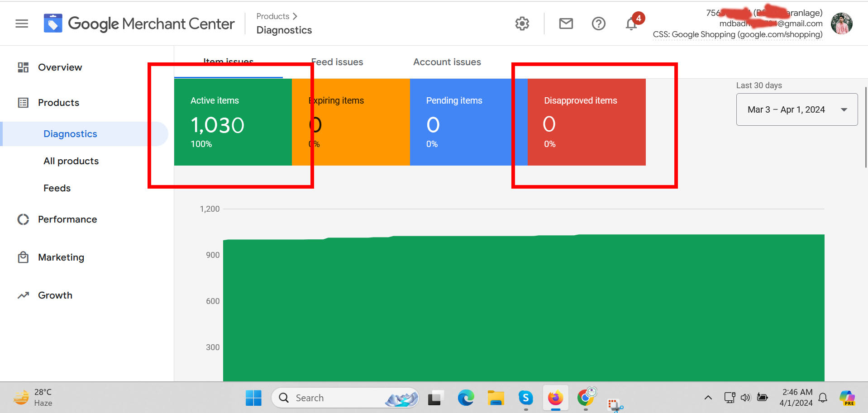The height and width of the screenshot is (413, 868).
Task: Switch to Account issues tab
Action: [x=447, y=62]
